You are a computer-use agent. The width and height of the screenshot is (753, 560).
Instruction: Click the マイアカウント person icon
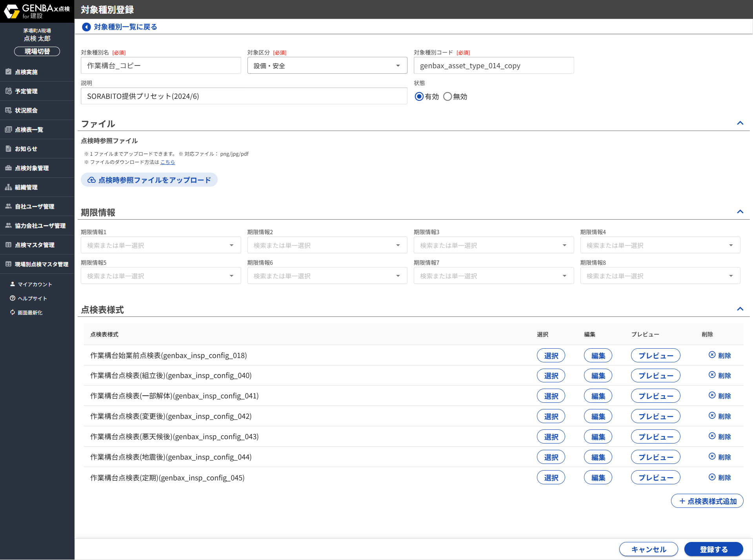coord(13,284)
